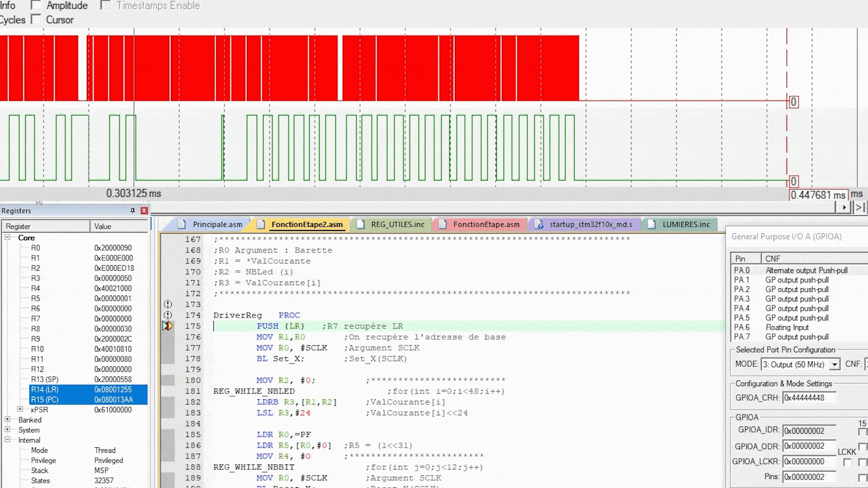Click the file icon on LUMIERES.inc tab

coord(651,224)
